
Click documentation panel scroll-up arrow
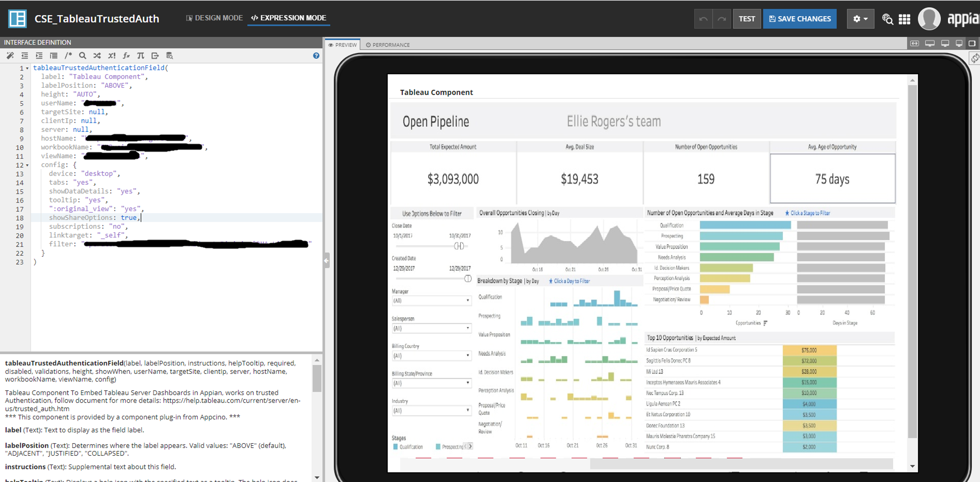[x=317, y=360]
